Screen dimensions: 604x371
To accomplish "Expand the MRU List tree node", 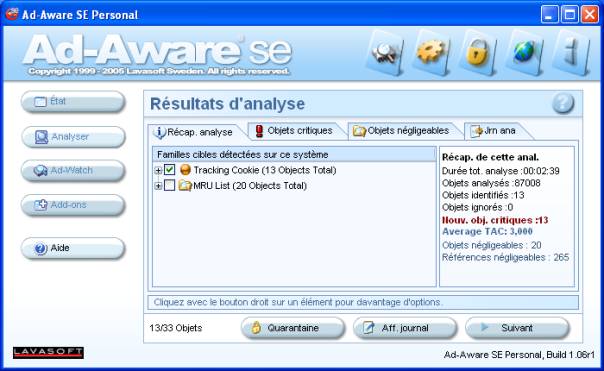I will [x=158, y=186].
